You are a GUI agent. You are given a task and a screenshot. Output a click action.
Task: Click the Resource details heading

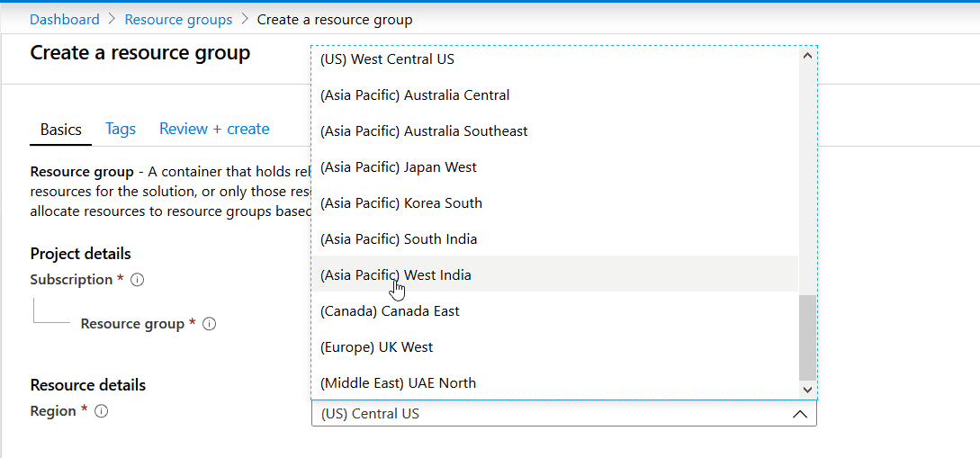point(87,384)
